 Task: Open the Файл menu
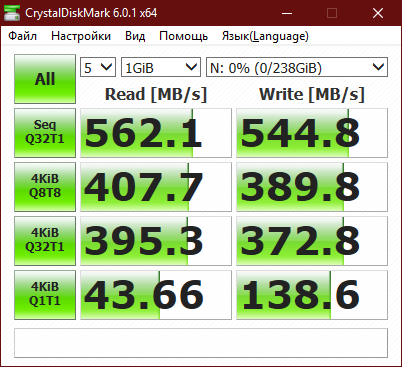pyautogui.click(x=22, y=36)
